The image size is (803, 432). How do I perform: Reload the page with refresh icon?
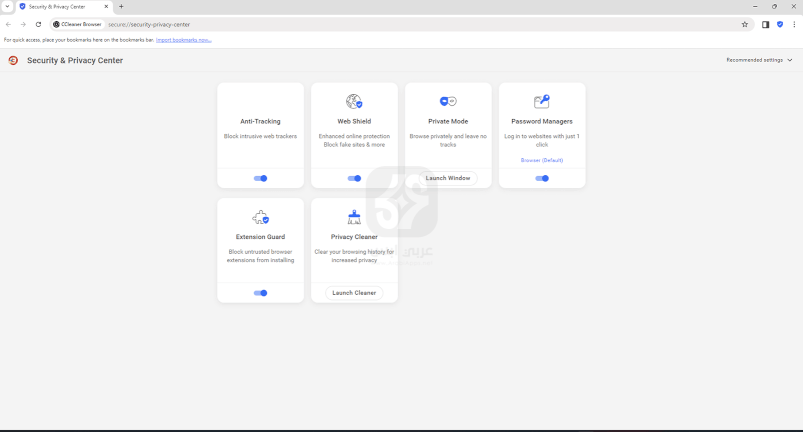pyautogui.click(x=38, y=24)
